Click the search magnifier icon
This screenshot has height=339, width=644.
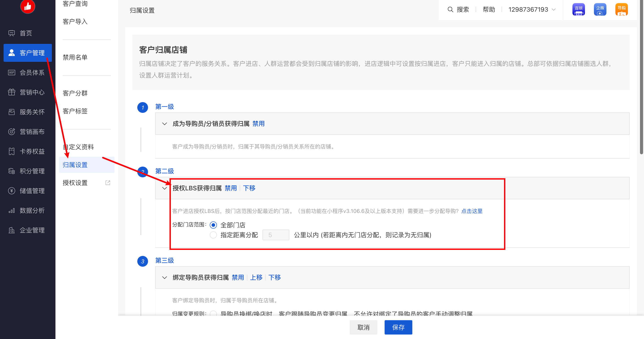pos(450,9)
